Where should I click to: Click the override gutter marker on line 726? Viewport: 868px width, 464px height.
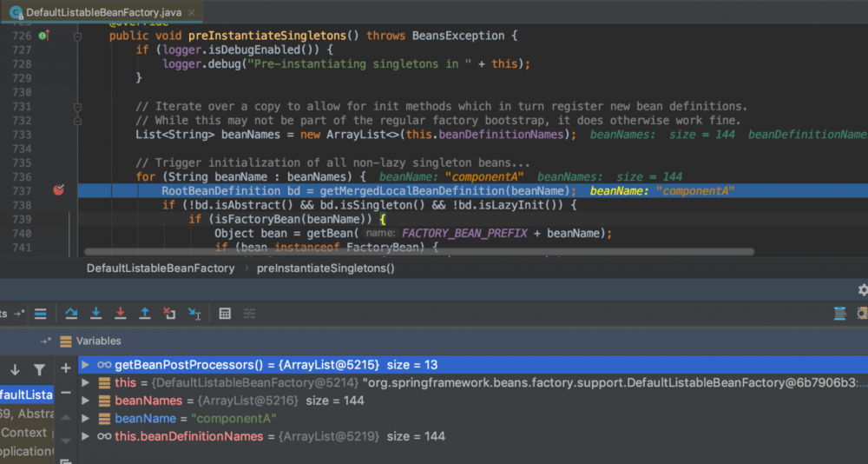(x=43, y=36)
